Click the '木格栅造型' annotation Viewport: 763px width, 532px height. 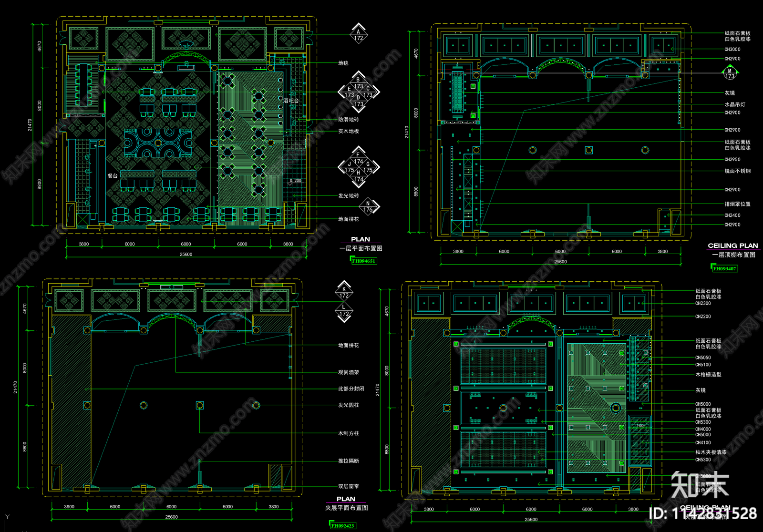point(708,375)
